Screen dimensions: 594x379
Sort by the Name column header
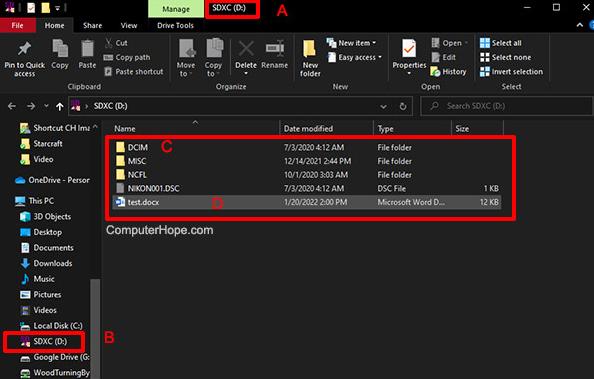[195, 128]
